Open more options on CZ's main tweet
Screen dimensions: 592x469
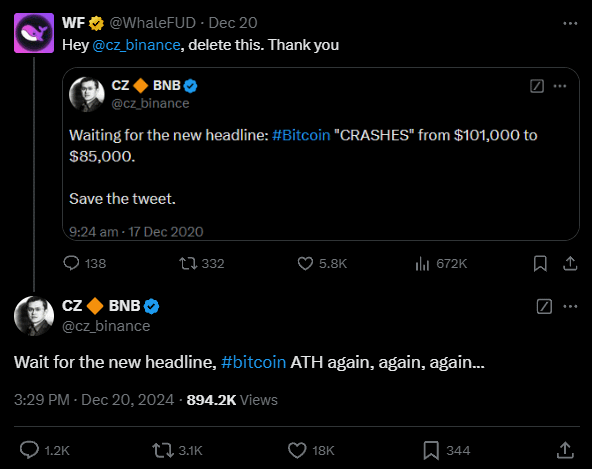coord(570,306)
